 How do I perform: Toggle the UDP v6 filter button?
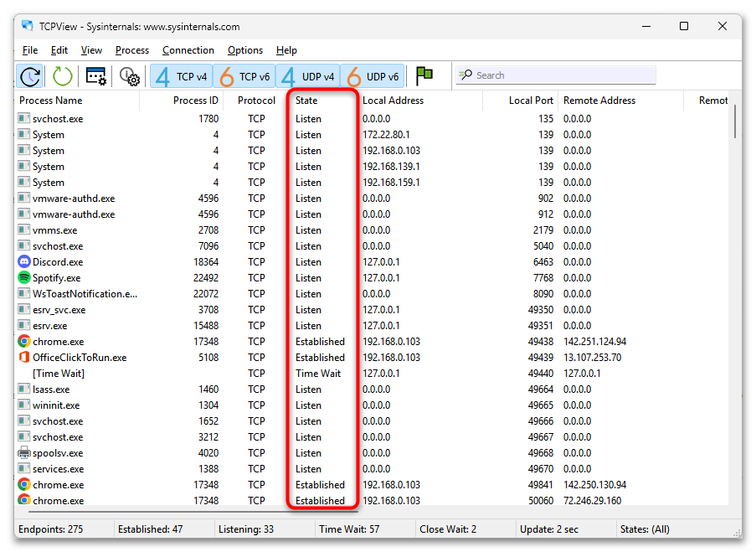pyautogui.click(x=373, y=76)
